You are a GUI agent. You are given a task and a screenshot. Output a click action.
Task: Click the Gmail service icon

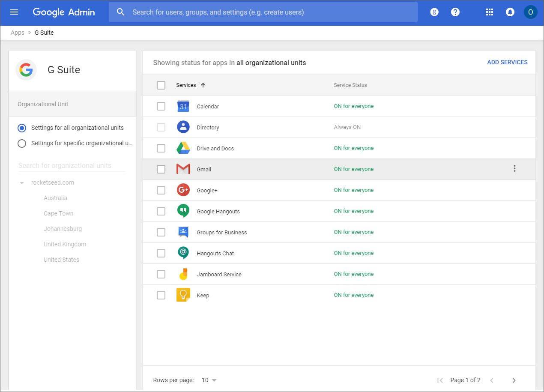pos(183,169)
